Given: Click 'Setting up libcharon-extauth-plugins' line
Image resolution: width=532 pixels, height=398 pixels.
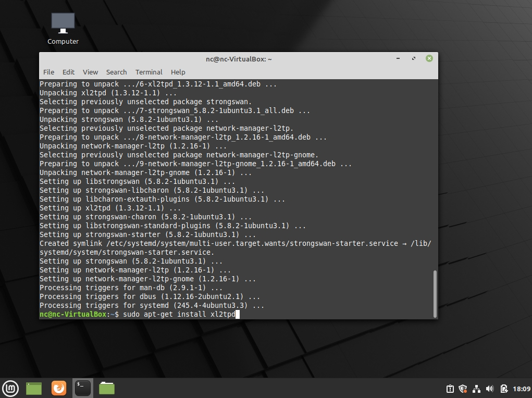Looking at the screenshot, I should point(162,199).
